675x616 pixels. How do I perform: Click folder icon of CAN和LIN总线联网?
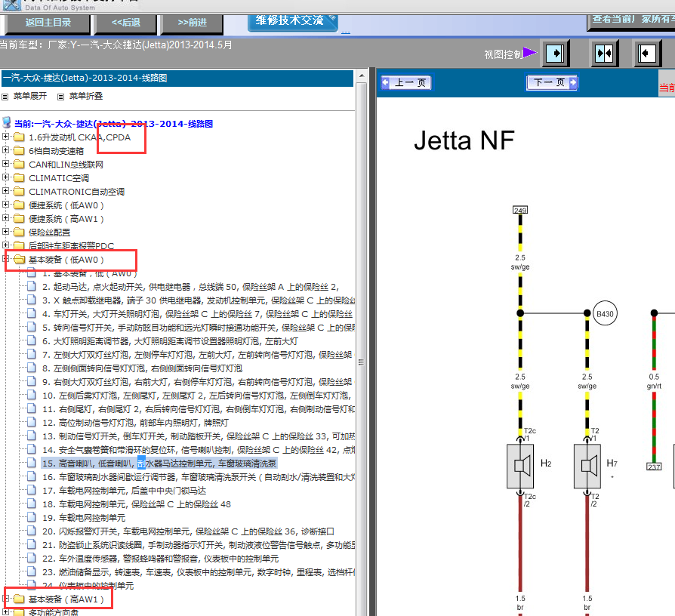[19, 165]
